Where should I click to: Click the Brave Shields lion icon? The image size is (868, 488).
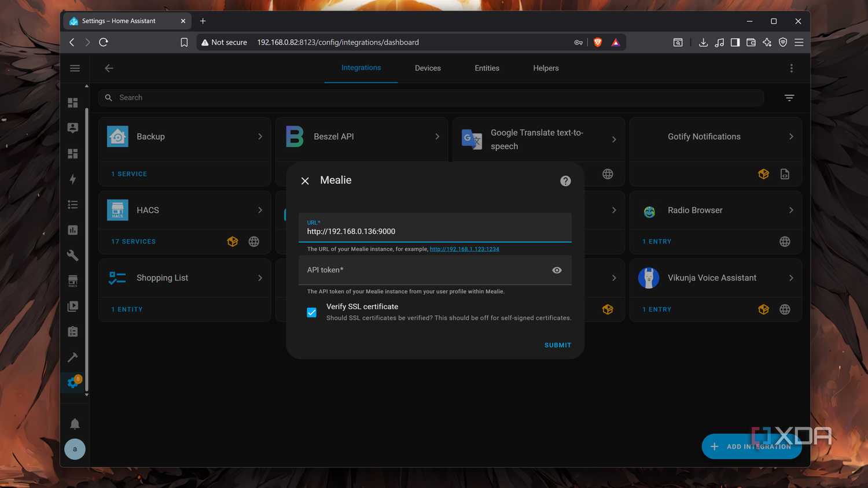click(x=598, y=42)
